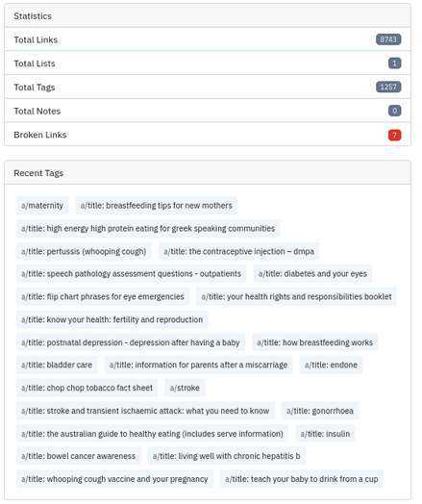
Task: Click the 8743 links count badge
Action: 388,39
